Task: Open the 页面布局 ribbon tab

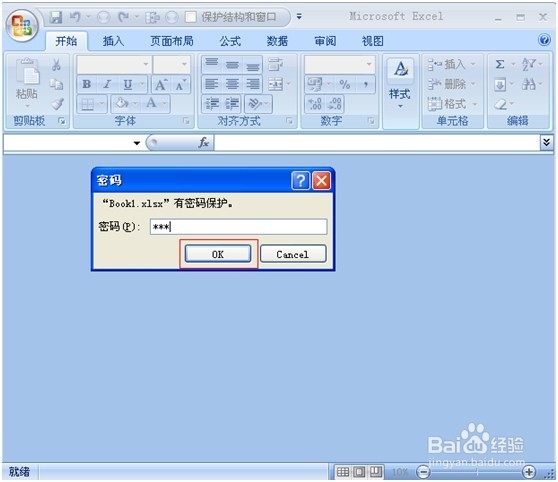Action: pos(172,41)
